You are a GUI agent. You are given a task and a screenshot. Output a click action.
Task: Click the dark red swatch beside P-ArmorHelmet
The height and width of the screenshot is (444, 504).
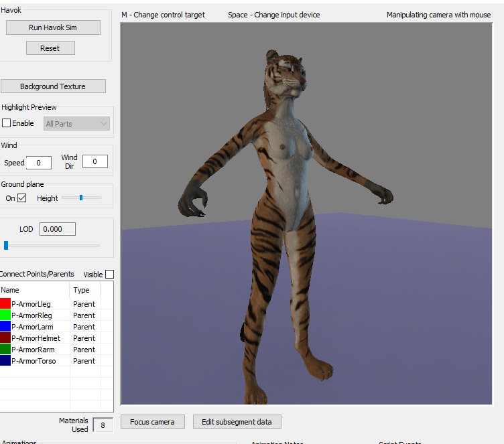pos(5,338)
